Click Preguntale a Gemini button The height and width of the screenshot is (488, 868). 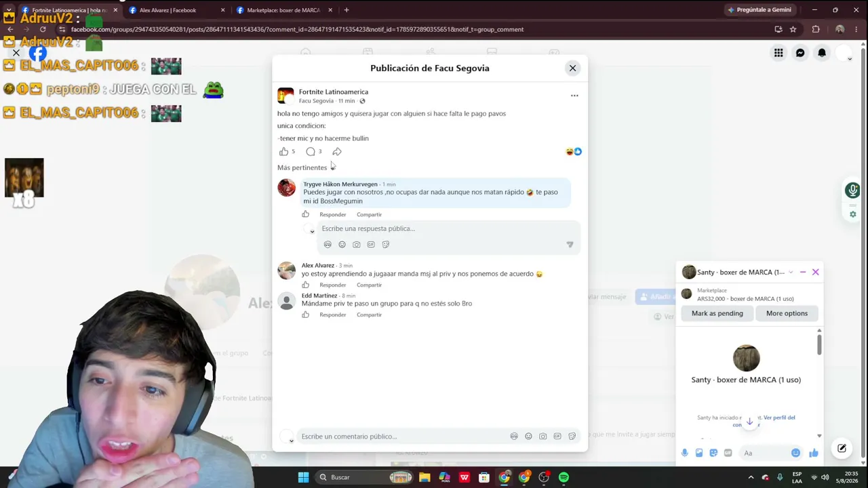759,10
